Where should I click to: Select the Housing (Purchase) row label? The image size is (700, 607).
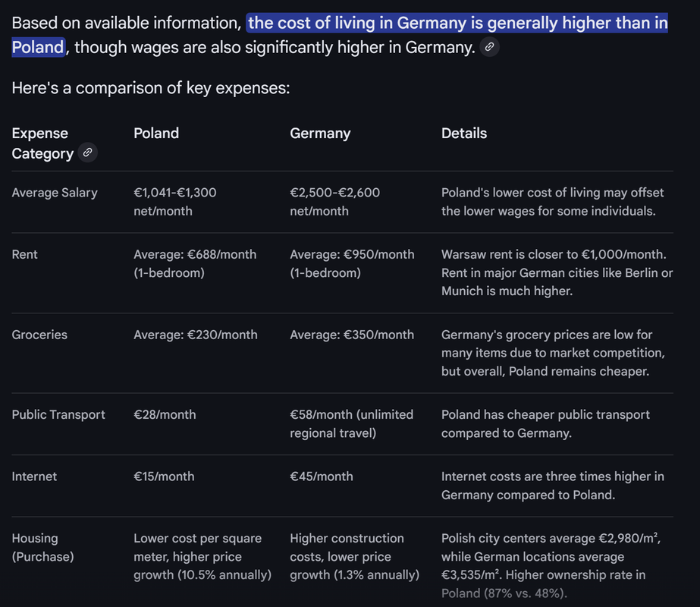(42, 547)
